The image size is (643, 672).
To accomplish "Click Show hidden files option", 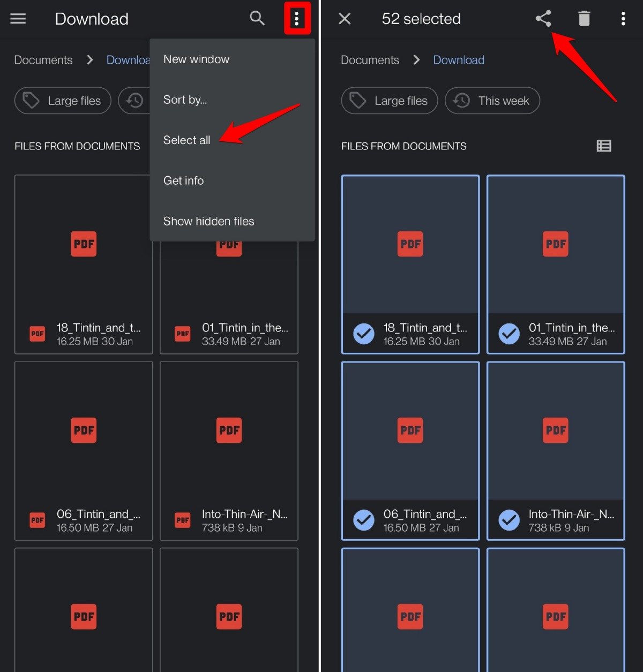I will point(208,221).
